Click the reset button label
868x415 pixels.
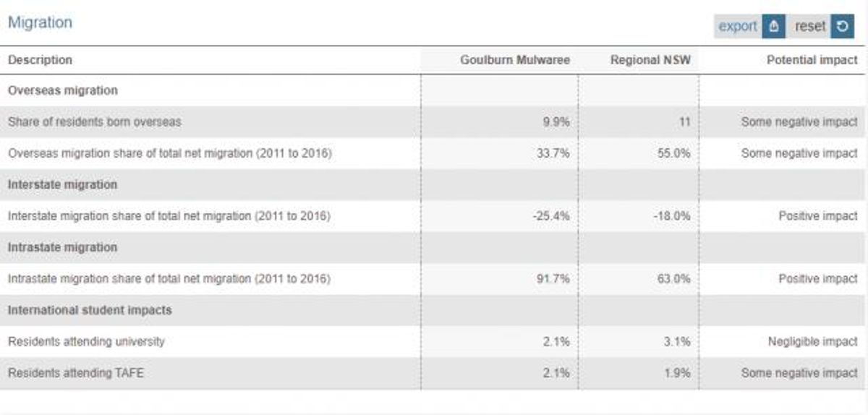809,27
